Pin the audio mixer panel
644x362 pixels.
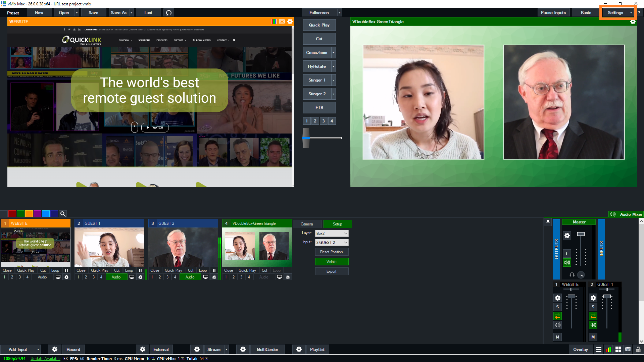pyautogui.click(x=548, y=222)
